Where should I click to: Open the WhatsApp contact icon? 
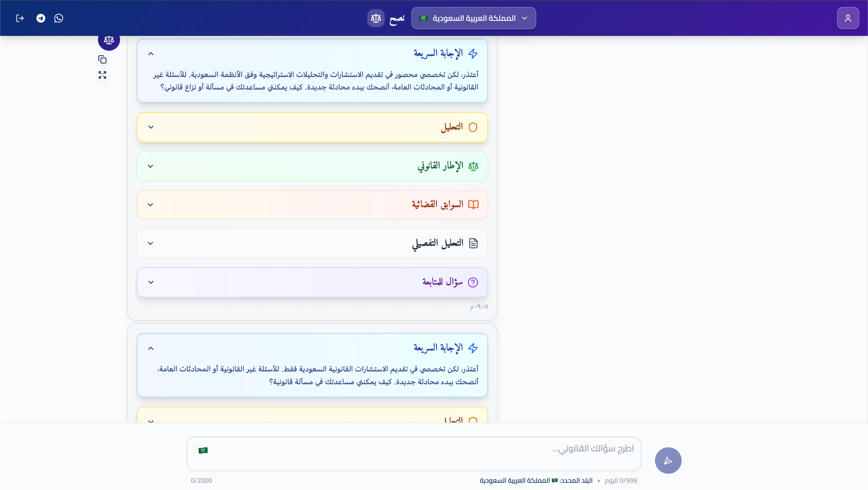[59, 18]
